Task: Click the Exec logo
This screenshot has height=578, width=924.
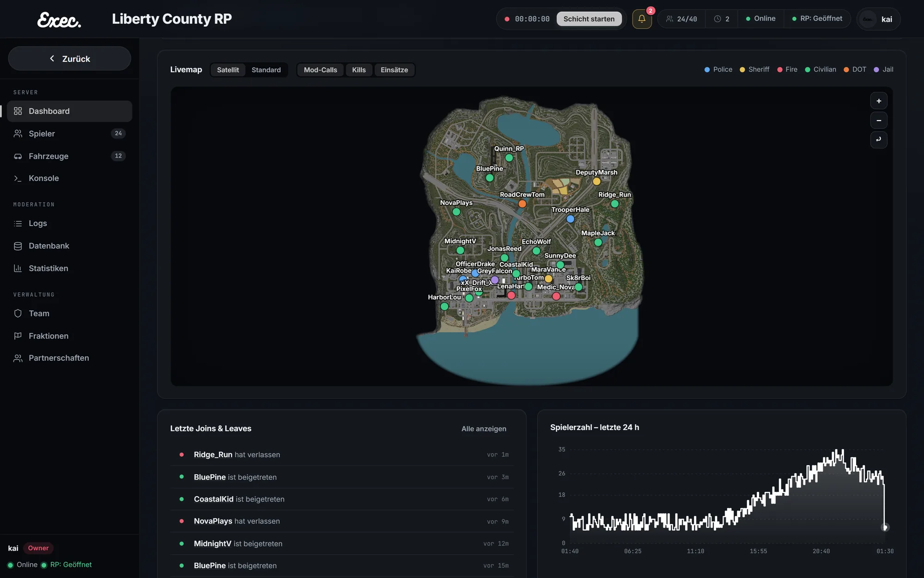Action: click(59, 19)
